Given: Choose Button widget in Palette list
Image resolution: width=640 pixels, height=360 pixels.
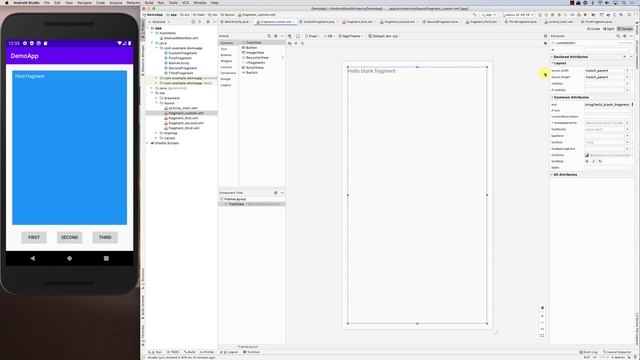Looking at the screenshot, I should [x=251, y=48].
